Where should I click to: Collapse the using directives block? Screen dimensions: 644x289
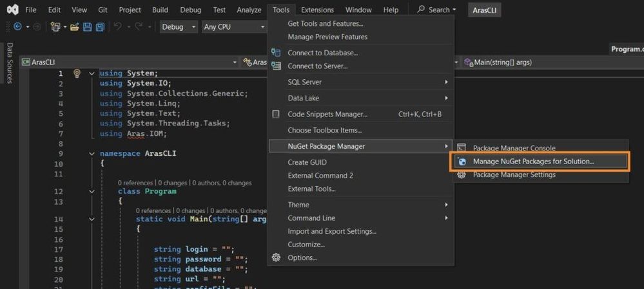coord(92,73)
